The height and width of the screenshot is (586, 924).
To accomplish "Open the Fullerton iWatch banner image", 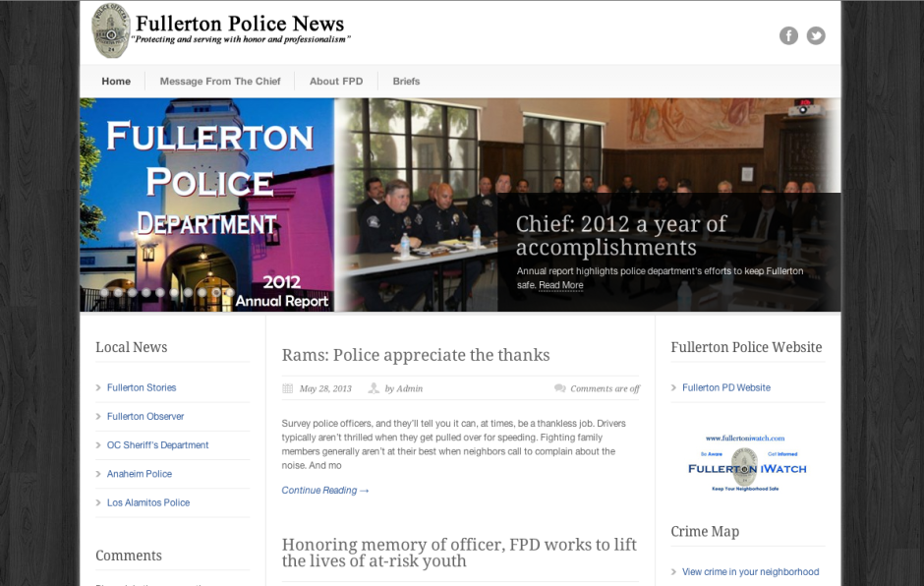I will click(746, 463).
